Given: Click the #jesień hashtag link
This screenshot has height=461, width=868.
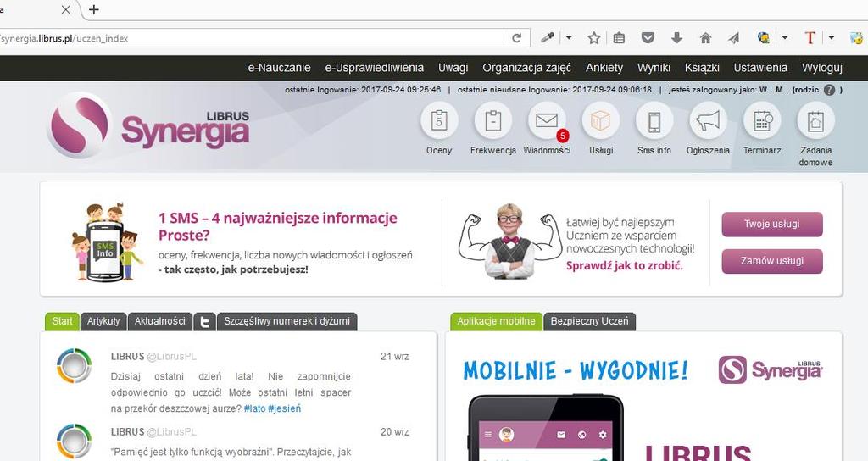Looking at the screenshot, I should pyautogui.click(x=285, y=409).
